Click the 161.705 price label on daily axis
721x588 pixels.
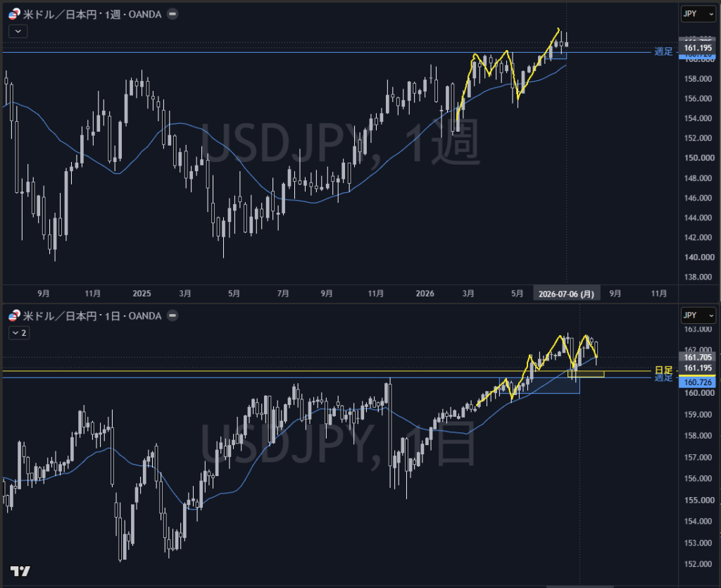tap(698, 357)
